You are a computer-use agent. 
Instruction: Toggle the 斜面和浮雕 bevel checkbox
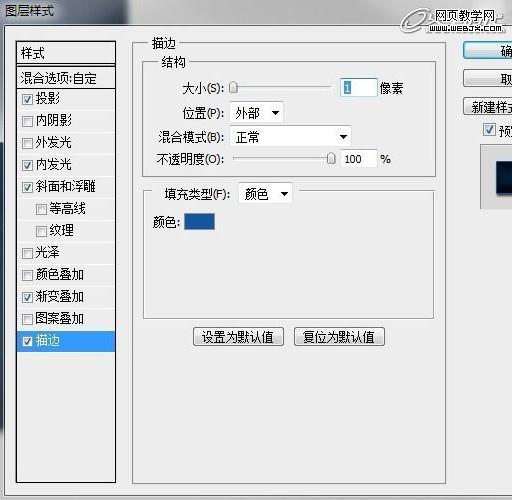27,187
